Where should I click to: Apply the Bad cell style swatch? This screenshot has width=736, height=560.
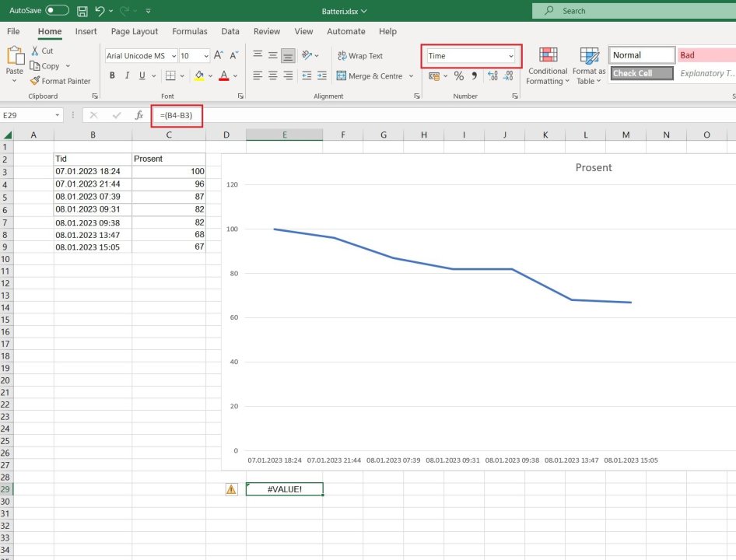705,55
